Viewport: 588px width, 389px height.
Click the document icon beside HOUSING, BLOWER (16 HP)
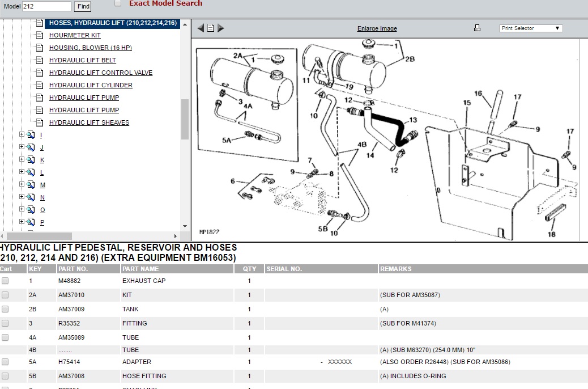point(40,48)
